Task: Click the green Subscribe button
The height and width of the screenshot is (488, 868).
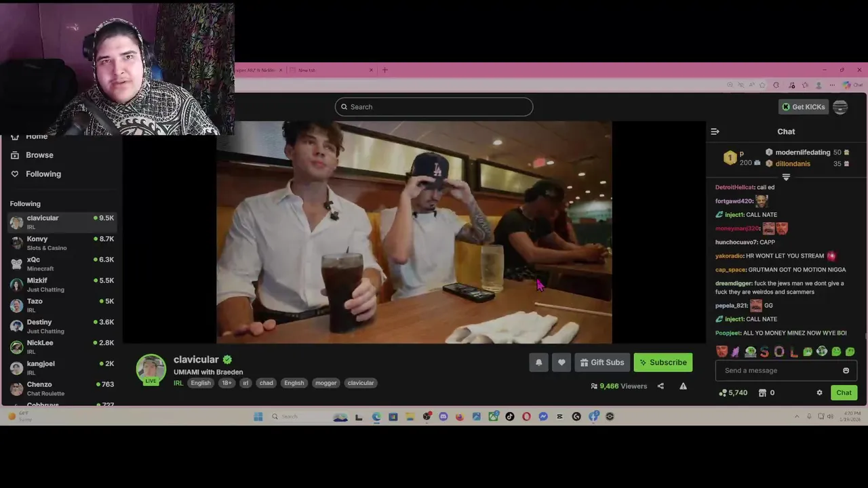Action: click(663, 363)
